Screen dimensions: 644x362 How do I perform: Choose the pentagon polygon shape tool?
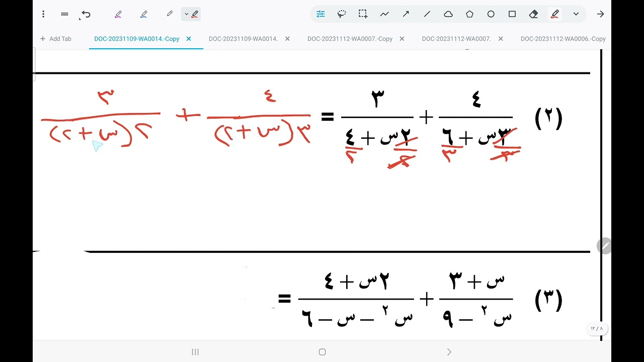tap(469, 14)
